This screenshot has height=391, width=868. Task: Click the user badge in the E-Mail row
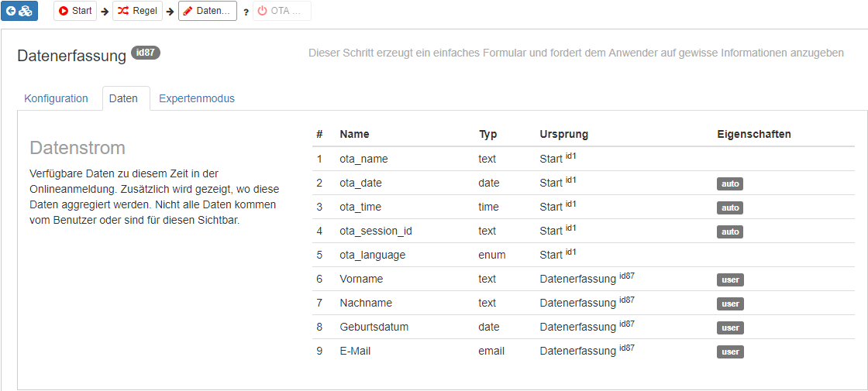(x=730, y=352)
